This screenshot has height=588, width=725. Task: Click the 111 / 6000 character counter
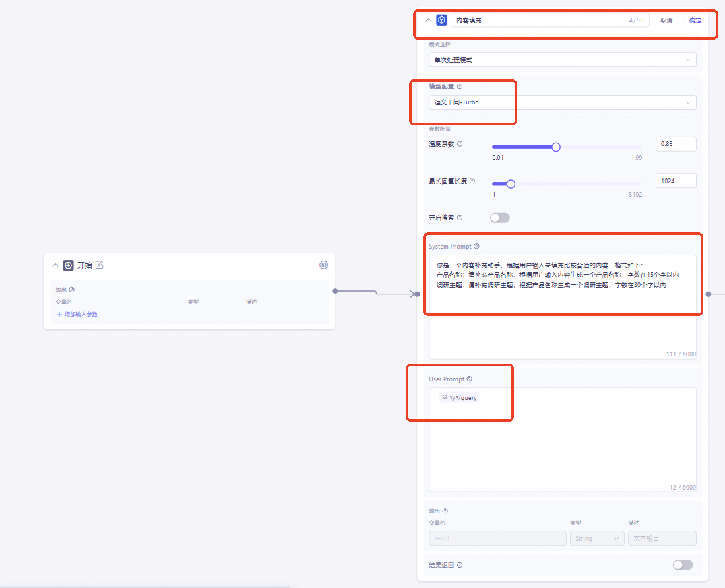(681, 354)
